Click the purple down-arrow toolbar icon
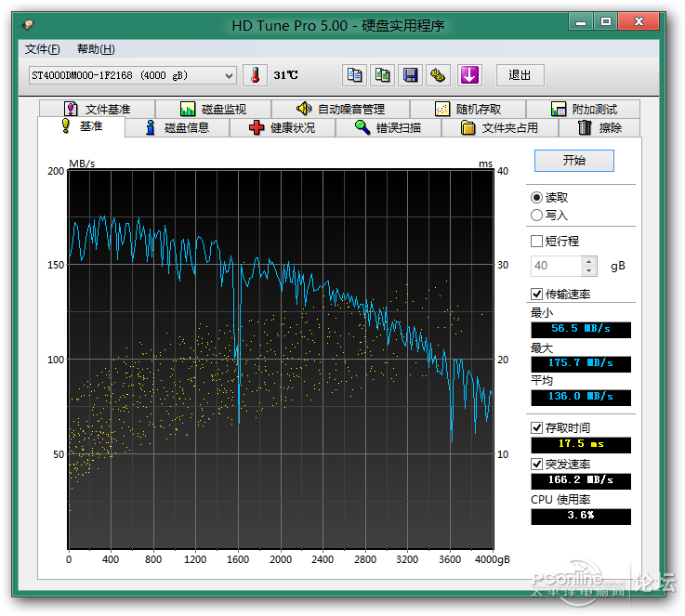Image resolution: width=685 pixels, height=616 pixels. pos(469,75)
